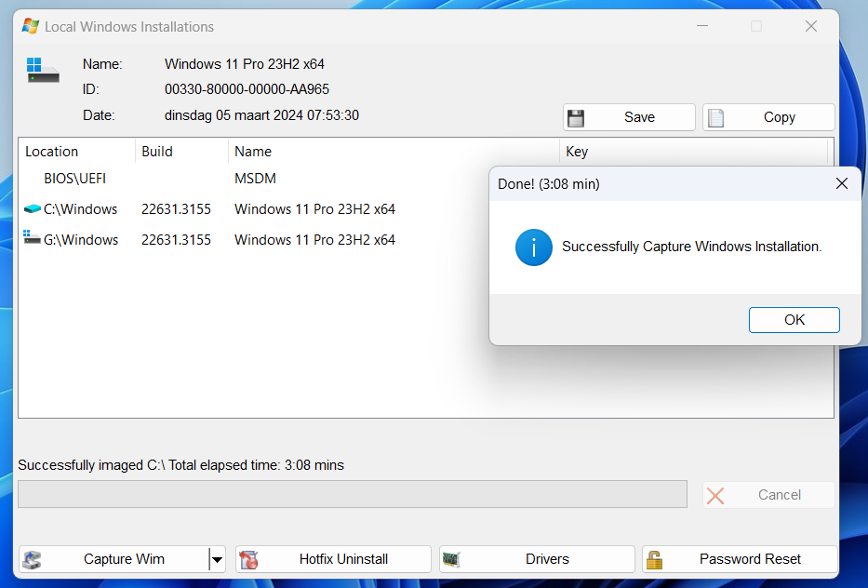Click the blue information icon in dialog

534,247
